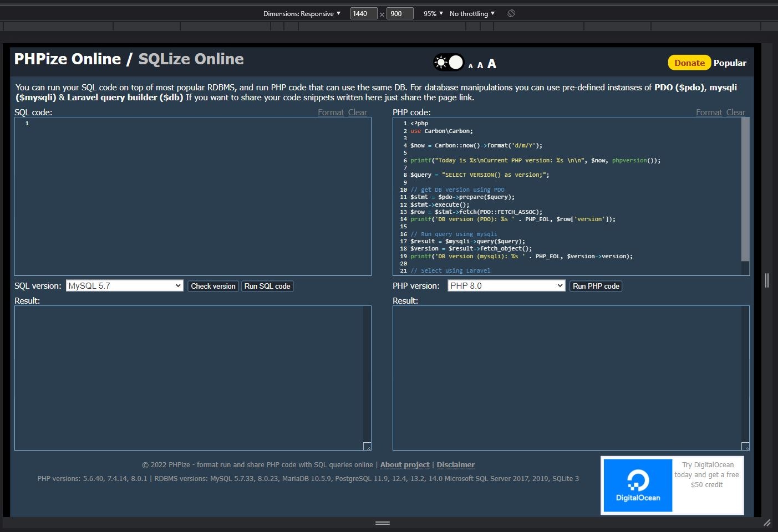Click the PHP result resize handle
The width and height of the screenshot is (778, 532).
point(745,447)
